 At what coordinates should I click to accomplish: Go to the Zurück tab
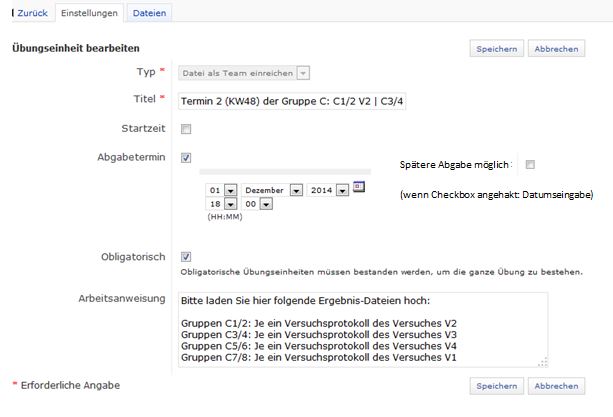(29, 13)
